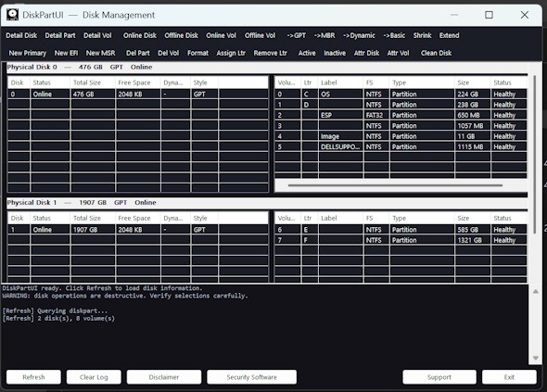Click the Exit button
Viewport: 547px width, 392px height.
click(x=509, y=377)
